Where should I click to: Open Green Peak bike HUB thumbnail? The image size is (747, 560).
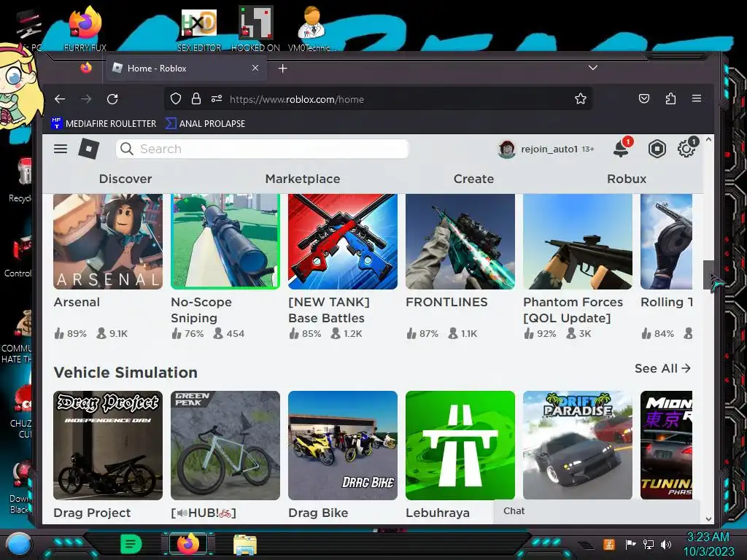click(225, 446)
